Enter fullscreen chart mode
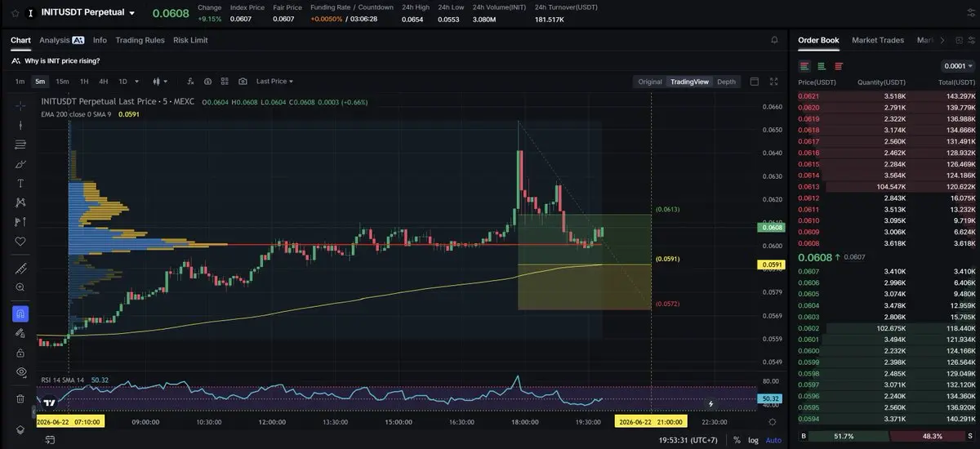The height and width of the screenshot is (449, 980). [774, 82]
